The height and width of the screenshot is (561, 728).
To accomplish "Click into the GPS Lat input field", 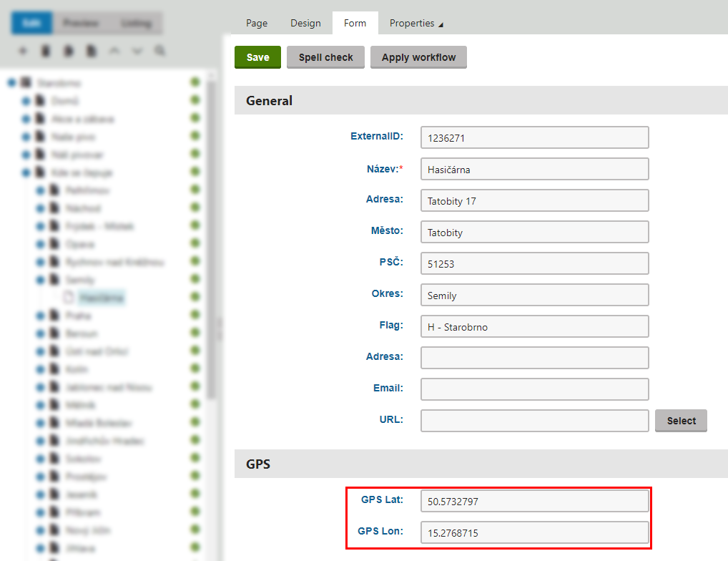I will click(534, 502).
